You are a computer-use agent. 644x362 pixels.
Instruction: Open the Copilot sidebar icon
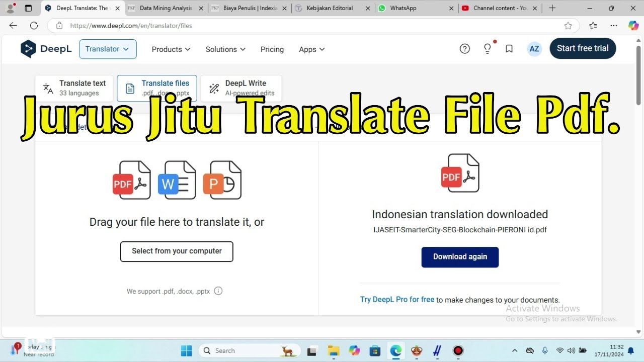(x=633, y=26)
